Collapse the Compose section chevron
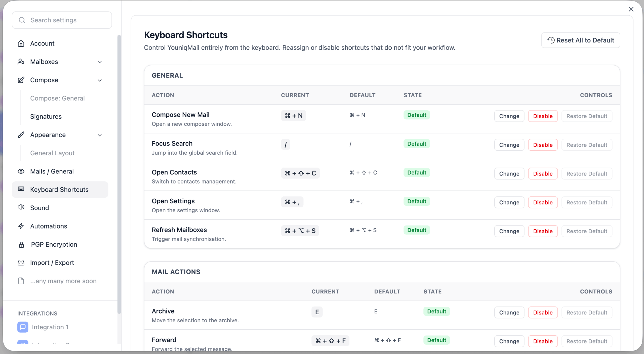 (x=100, y=80)
